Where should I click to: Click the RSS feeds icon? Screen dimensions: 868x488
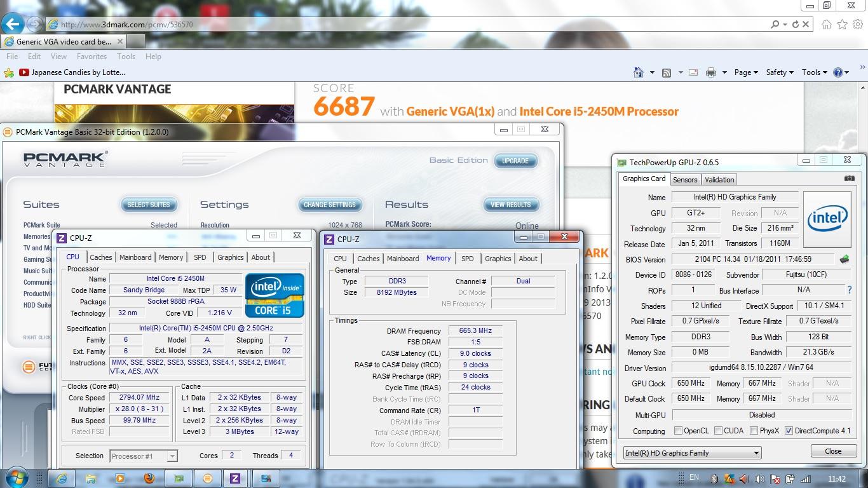667,72
